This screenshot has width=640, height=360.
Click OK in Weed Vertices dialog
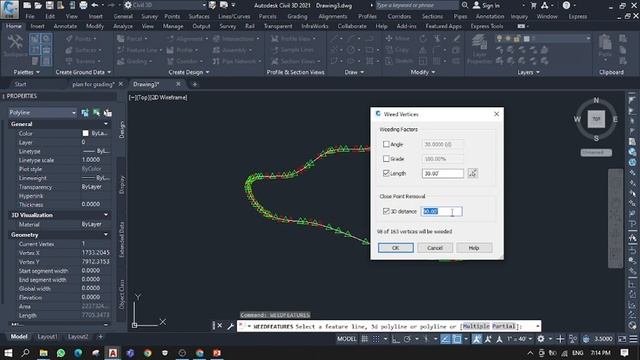(x=396, y=248)
